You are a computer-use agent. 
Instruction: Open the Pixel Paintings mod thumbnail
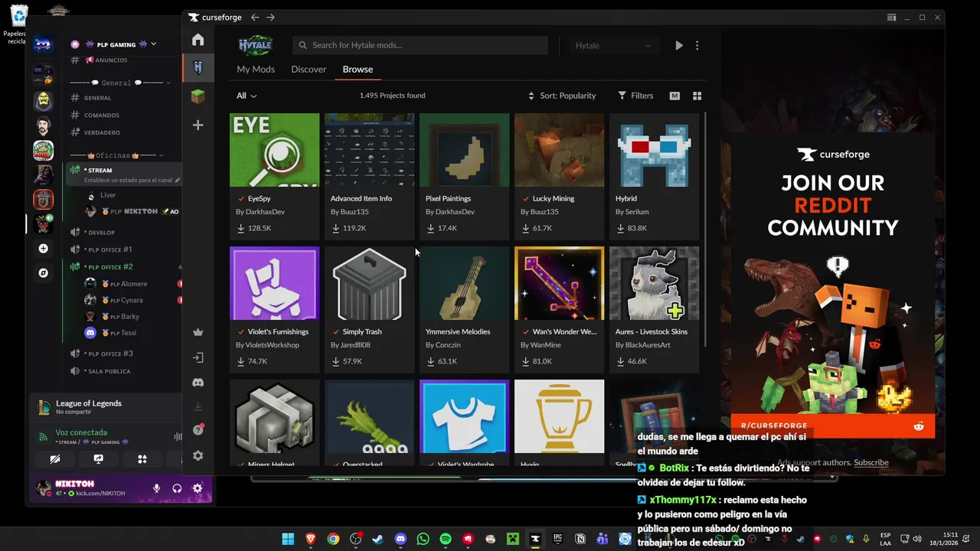pyautogui.click(x=464, y=150)
